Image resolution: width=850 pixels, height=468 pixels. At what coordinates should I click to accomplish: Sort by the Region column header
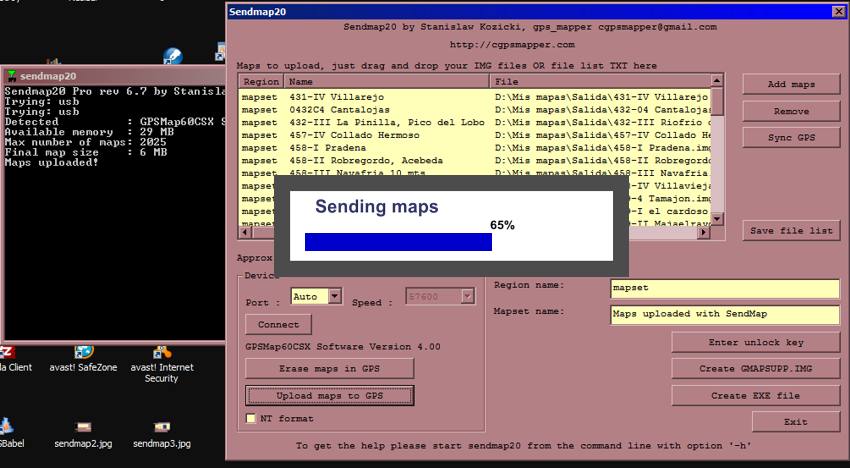point(261,81)
